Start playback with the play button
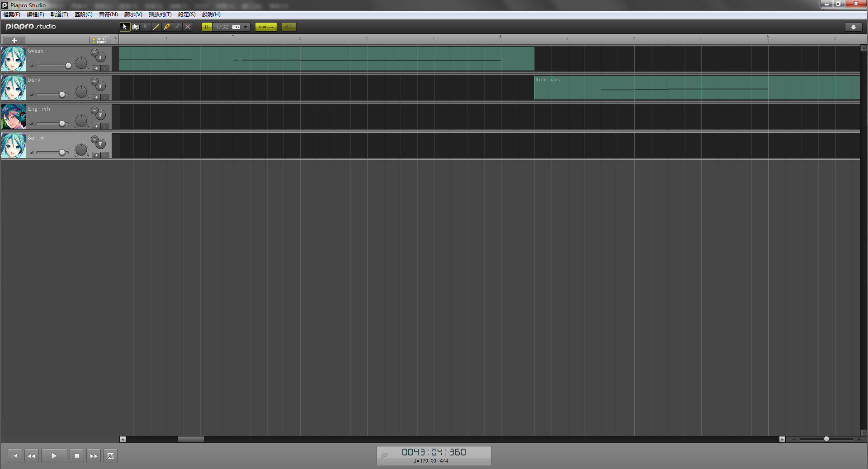Image resolution: width=868 pixels, height=469 pixels. (54, 456)
